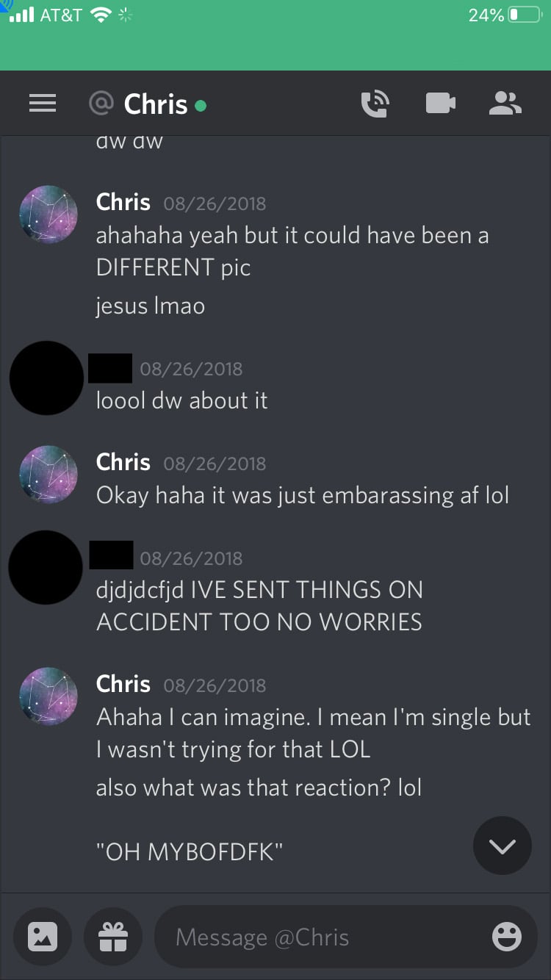Jump to latest messages arrow
Viewport: 551px width, 980px height.
(503, 846)
